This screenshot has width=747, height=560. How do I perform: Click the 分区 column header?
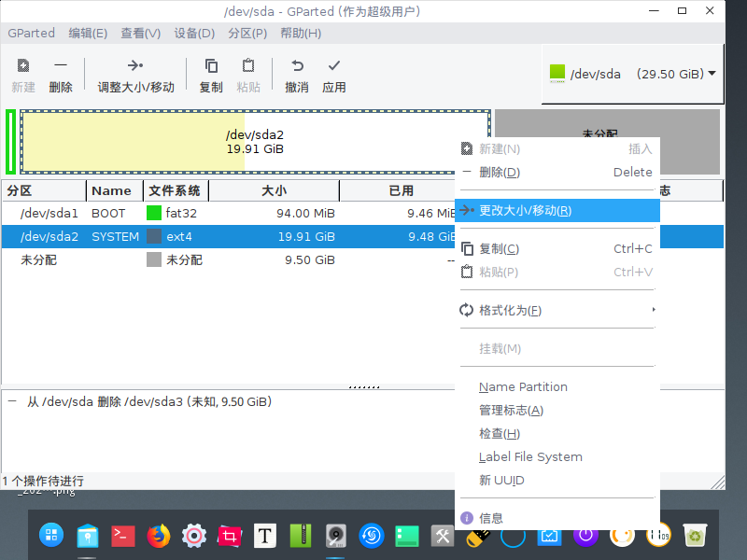coord(44,191)
